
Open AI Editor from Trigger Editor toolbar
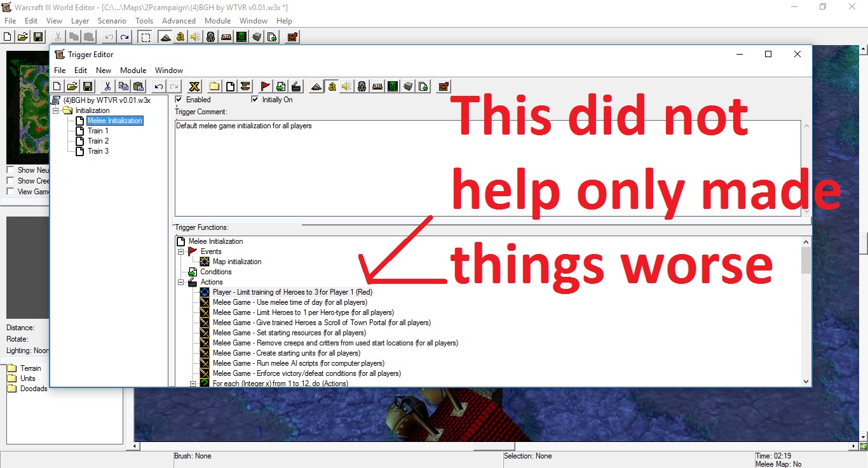(393, 86)
